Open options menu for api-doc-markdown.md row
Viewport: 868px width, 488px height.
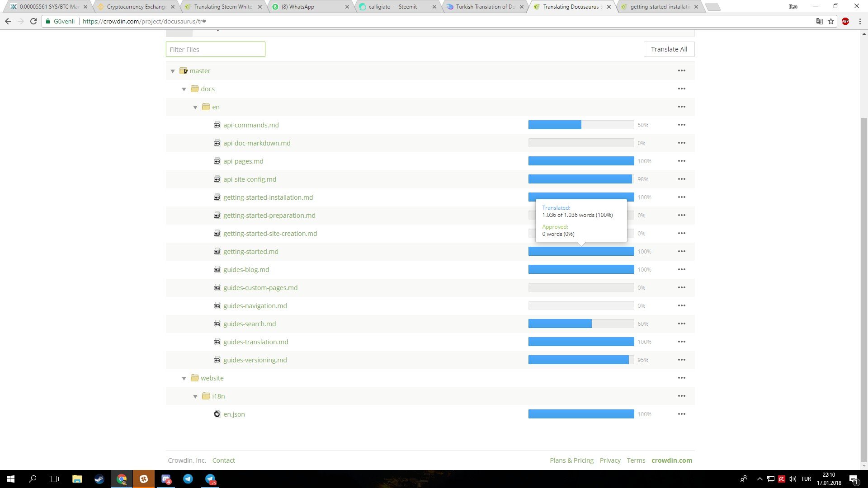(x=681, y=143)
